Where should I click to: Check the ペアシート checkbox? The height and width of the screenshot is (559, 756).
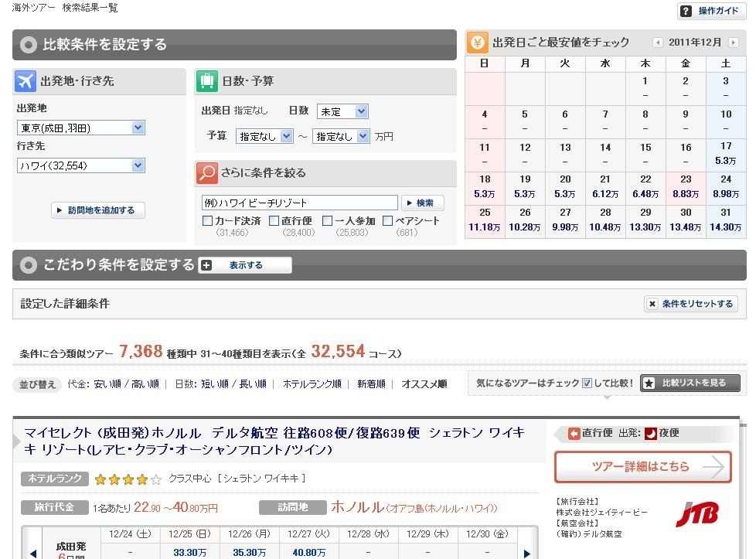point(387,220)
